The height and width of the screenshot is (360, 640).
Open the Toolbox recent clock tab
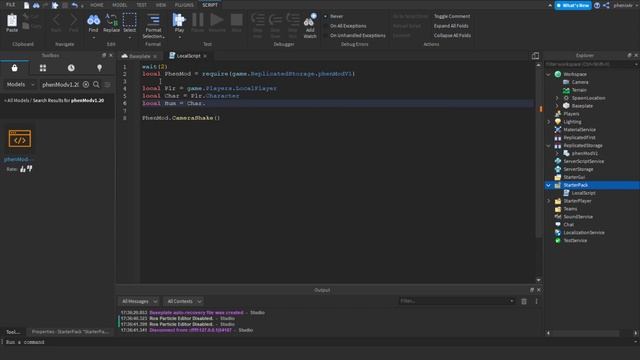pos(71,68)
